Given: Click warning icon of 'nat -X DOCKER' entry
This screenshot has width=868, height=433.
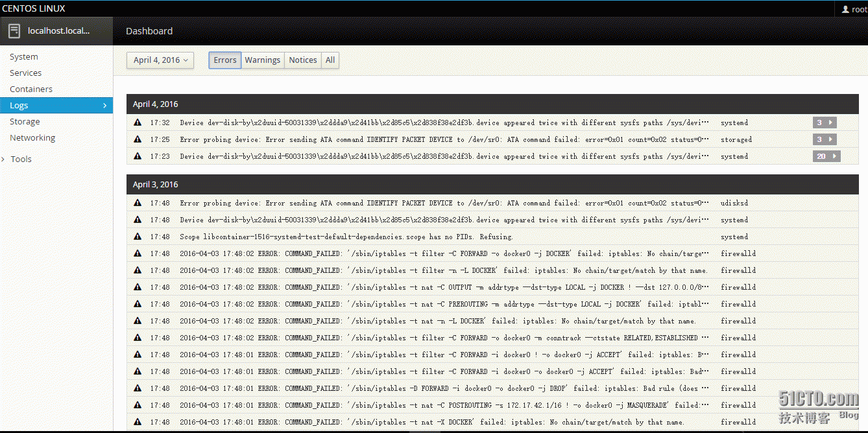Looking at the screenshot, I should coord(138,422).
